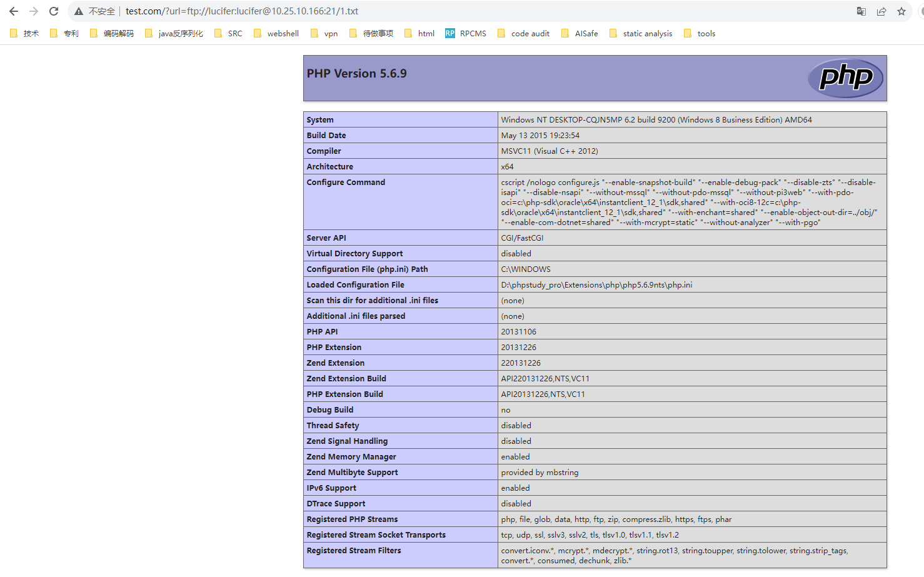
Task: Open the html bookmark folder
Action: pos(419,34)
